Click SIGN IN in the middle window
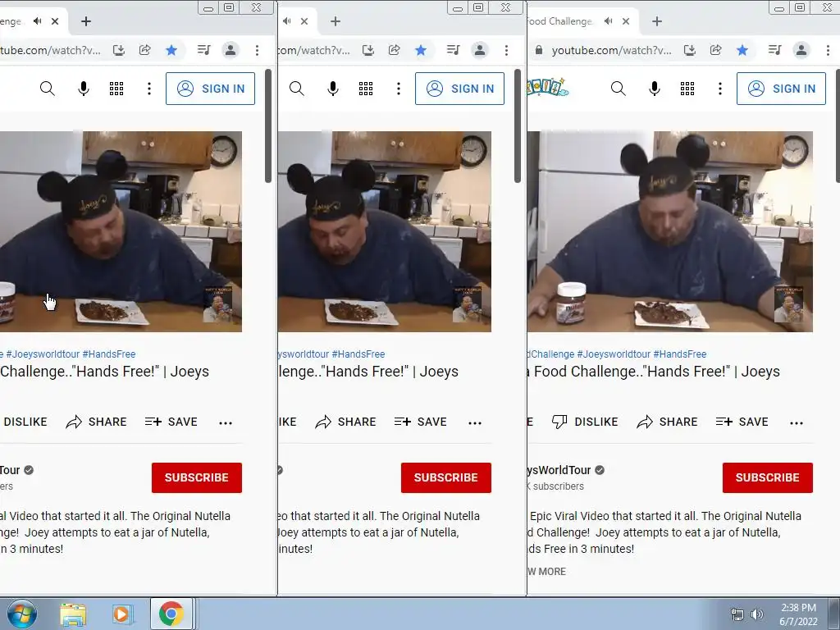This screenshot has height=630, width=840. tap(459, 89)
